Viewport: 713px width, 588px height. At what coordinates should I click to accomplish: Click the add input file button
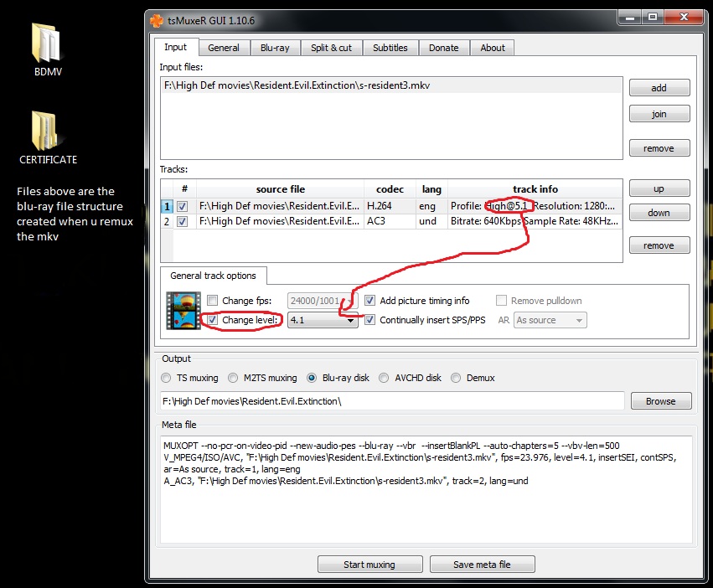point(659,88)
